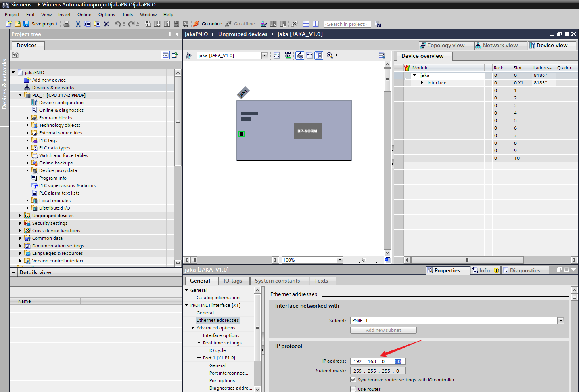Viewport: 579px width, 392px height.
Task: Click the Delete X icon in toolbar
Action: pyautogui.click(x=107, y=24)
